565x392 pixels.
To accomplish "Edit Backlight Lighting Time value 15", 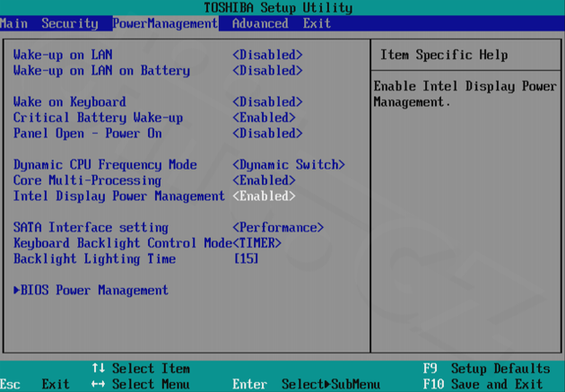I will [246, 258].
